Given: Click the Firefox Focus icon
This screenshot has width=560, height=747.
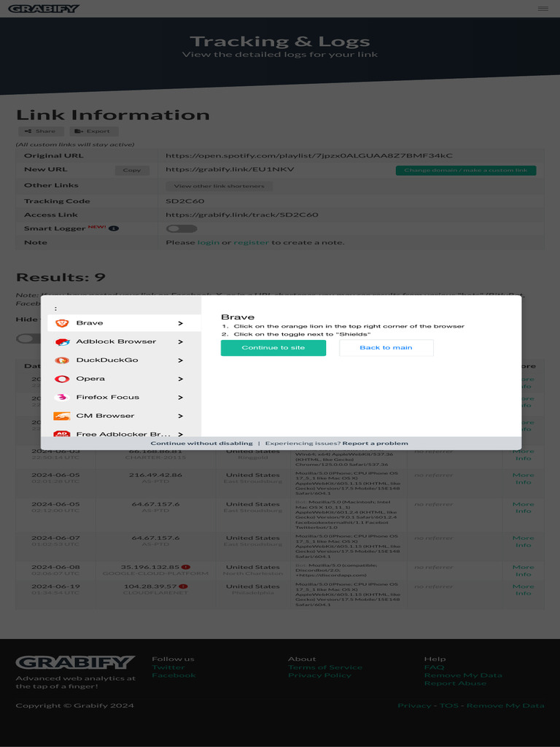Looking at the screenshot, I should pos(62,398).
